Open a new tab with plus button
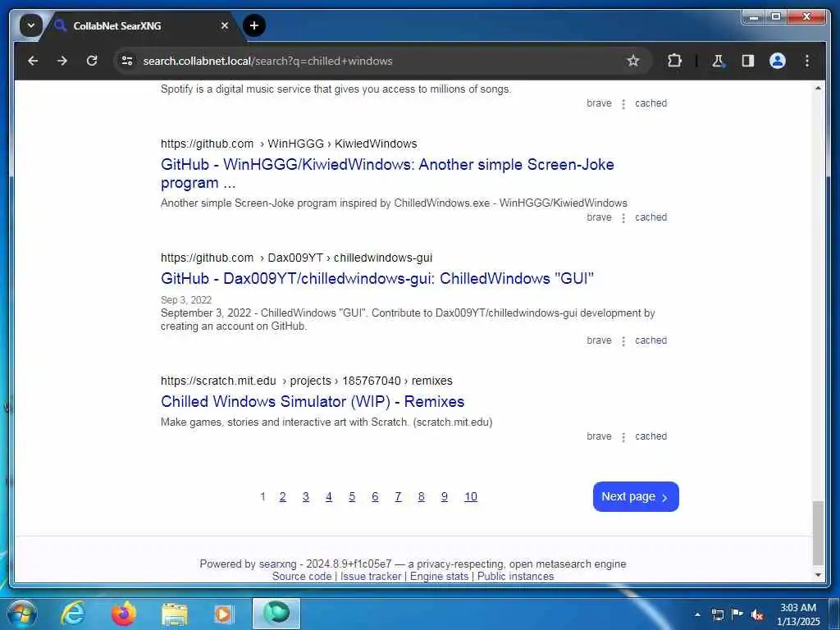The width and height of the screenshot is (840, 630). 254,25
